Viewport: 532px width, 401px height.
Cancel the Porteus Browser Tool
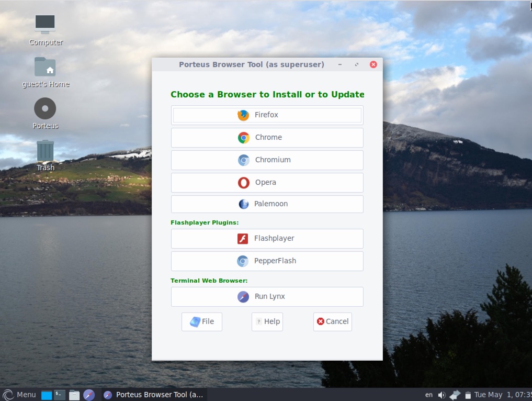pyautogui.click(x=332, y=321)
